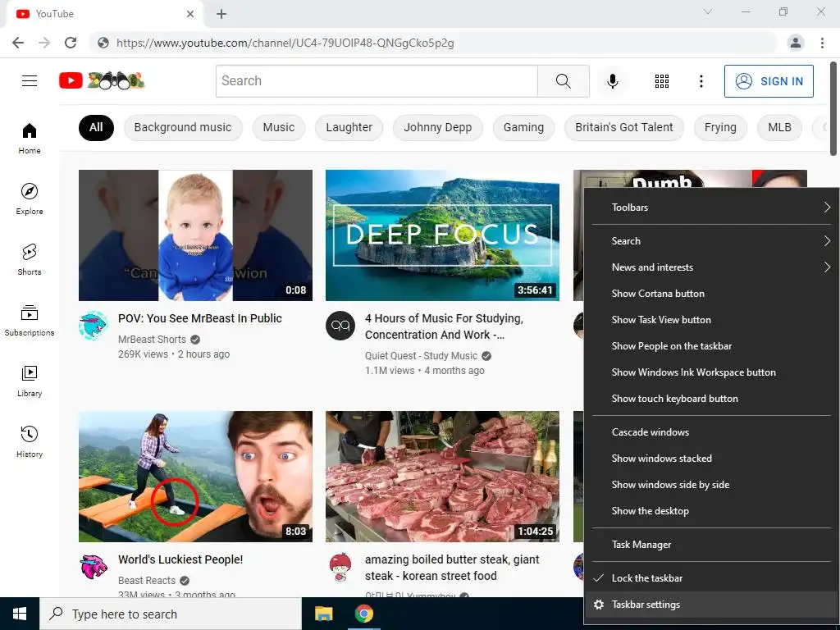Click the YouTube logo

102,81
